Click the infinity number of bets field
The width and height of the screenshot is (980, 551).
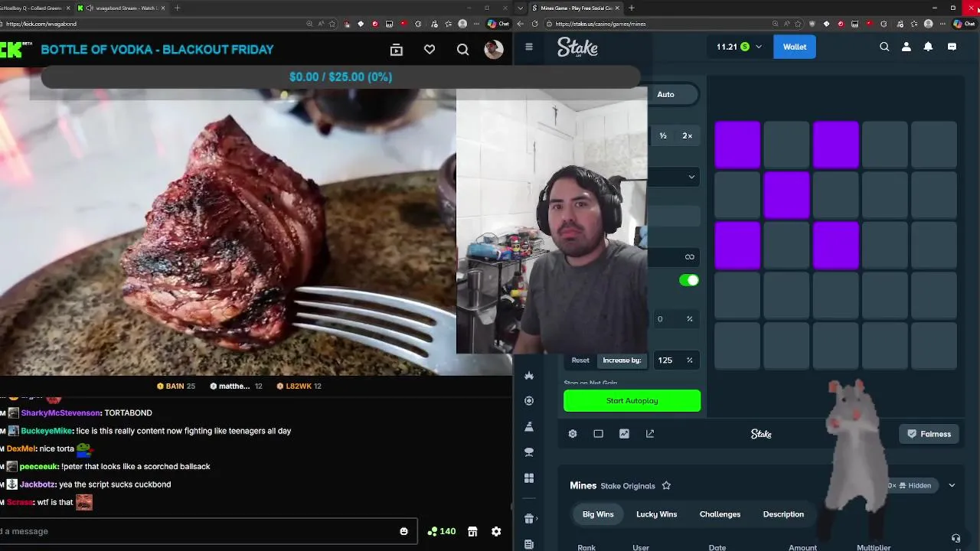(674, 256)
